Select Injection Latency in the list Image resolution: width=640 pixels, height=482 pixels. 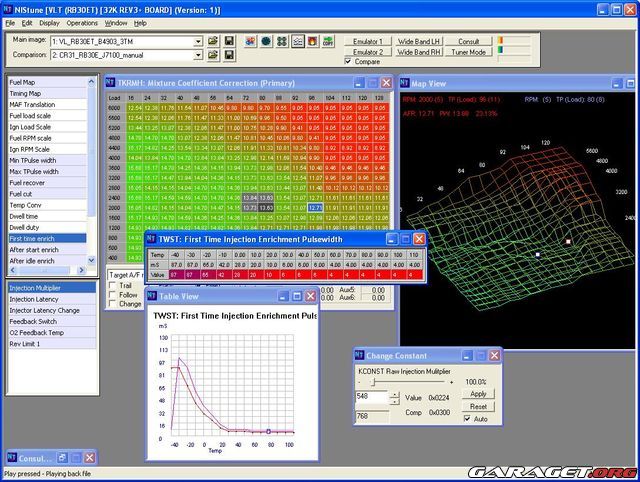tap(33, 299)
